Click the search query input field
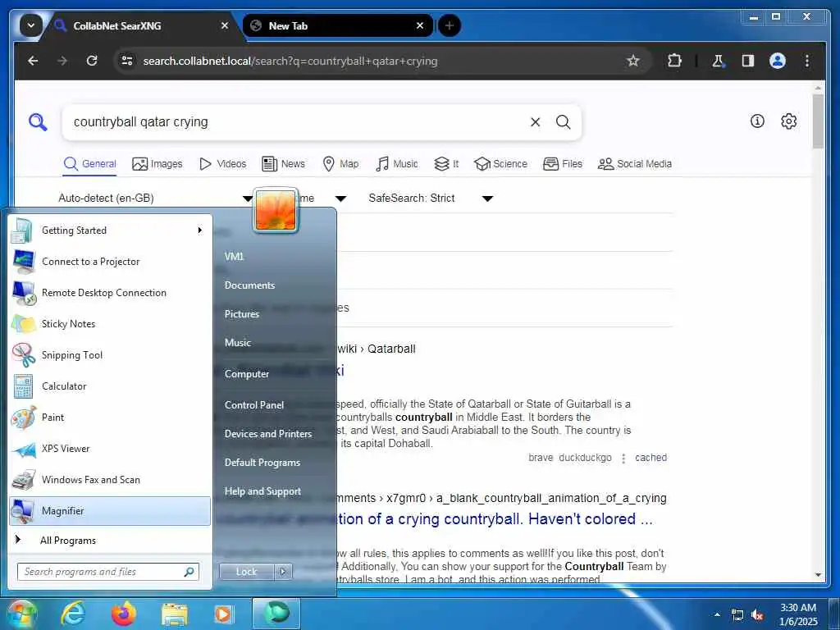Viewport: 840px width, 630px height. click(297, 122)
